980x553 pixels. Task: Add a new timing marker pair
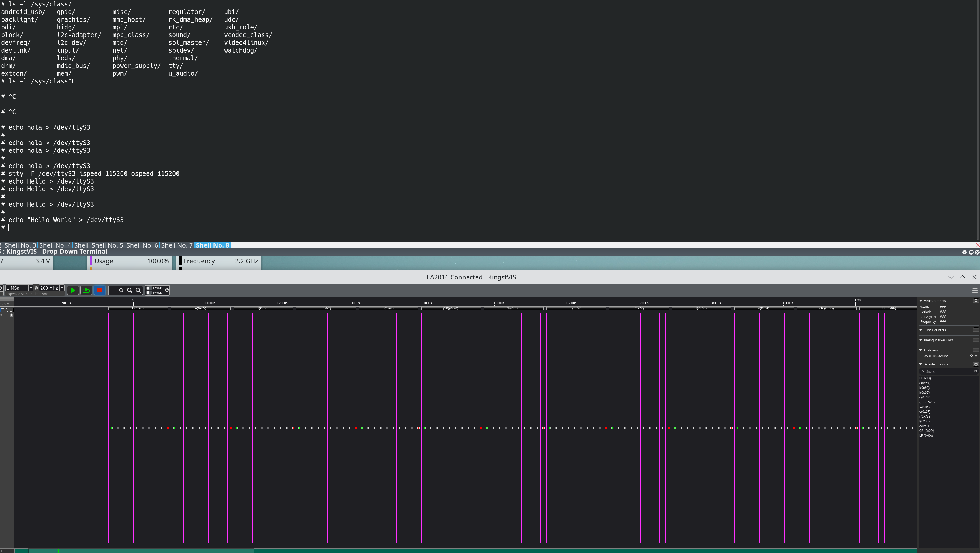976,340
